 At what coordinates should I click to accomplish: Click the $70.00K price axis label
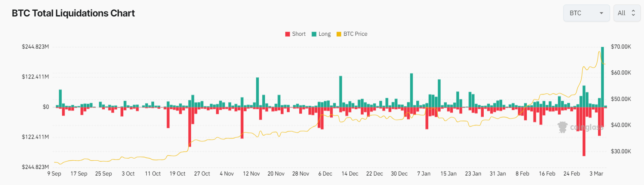[x=621, y=47]
